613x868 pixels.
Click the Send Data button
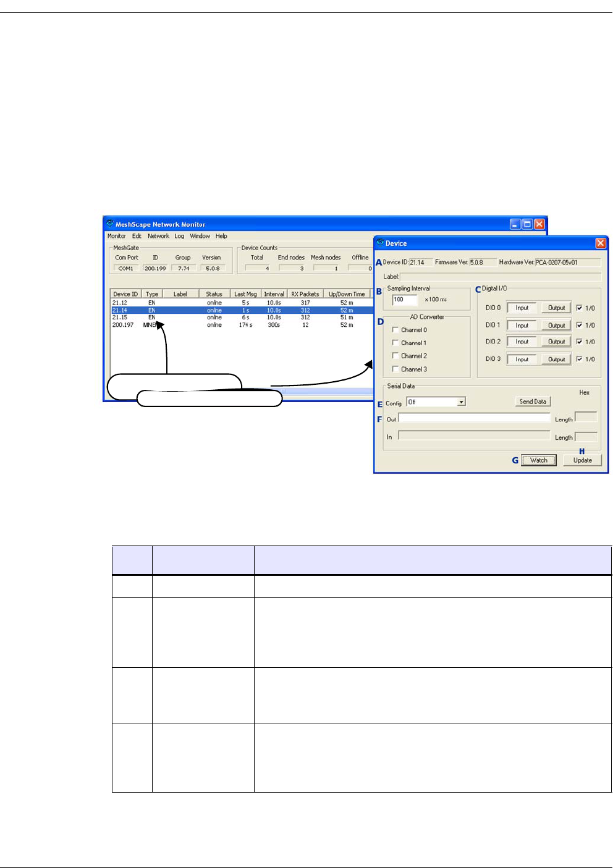click(x=533, y=402)
